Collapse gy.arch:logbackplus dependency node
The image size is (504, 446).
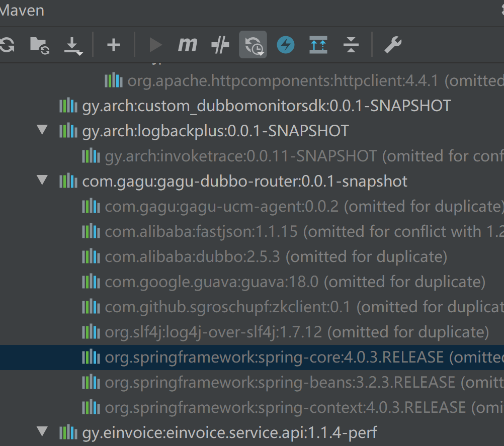[x=42, y=130]
